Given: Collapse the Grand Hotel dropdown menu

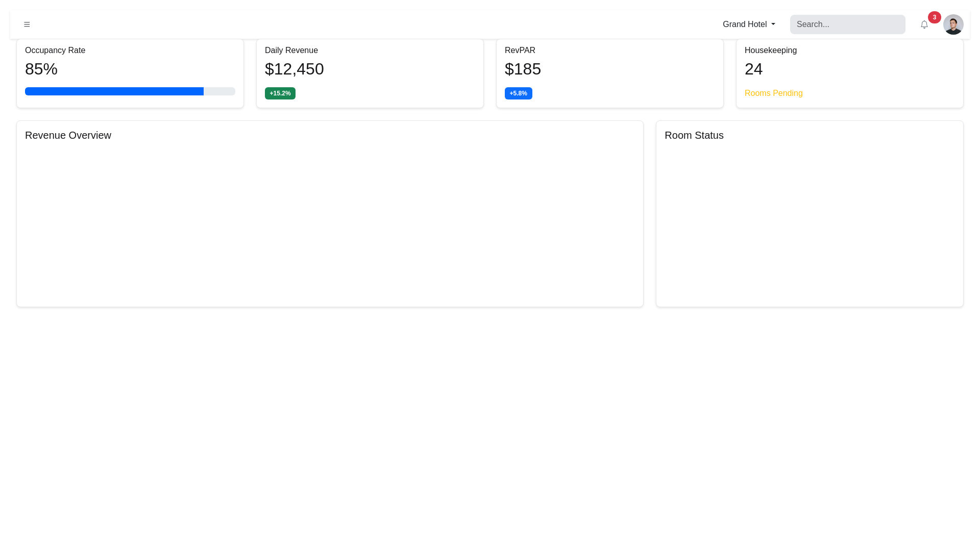Looking at the screenshot, I should point(749,24).
